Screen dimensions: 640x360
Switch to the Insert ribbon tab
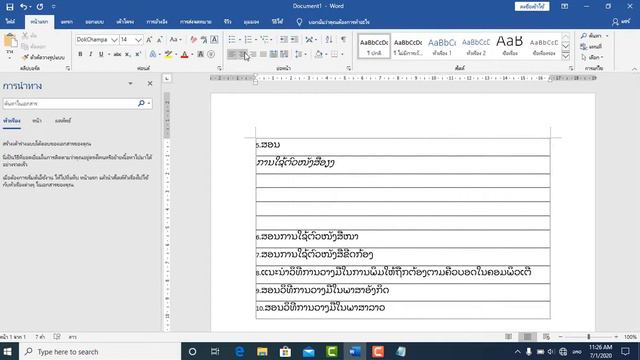67,22
